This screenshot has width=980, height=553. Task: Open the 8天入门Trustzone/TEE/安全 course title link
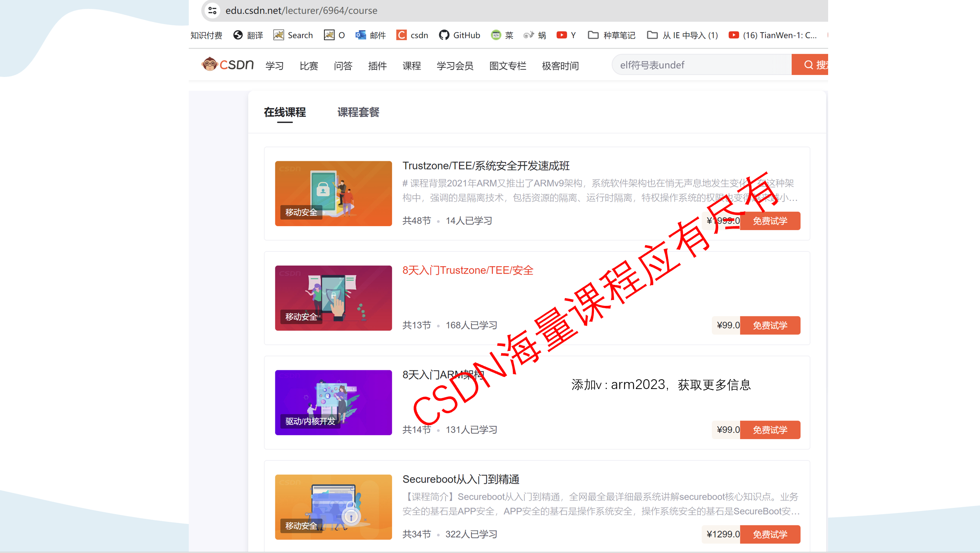pos(468,270)
